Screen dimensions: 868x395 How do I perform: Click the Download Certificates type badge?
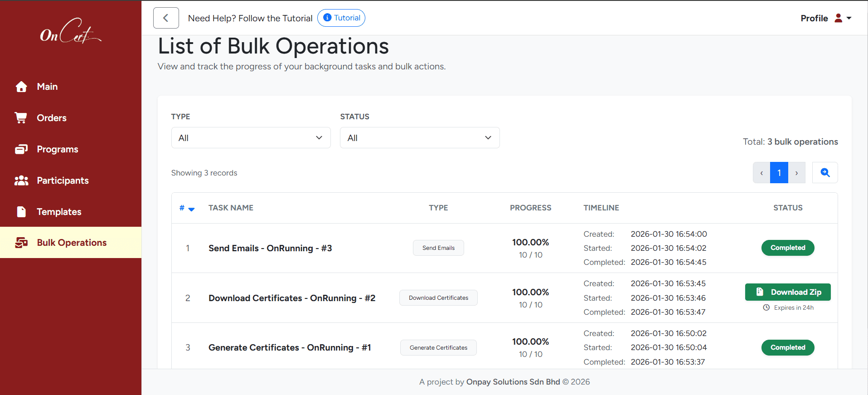(438, 298)
